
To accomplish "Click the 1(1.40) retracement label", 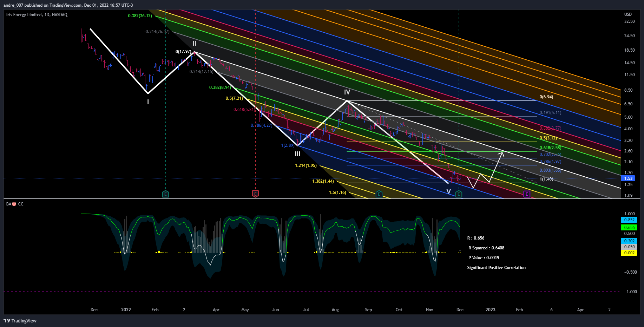I will point(546,179).
